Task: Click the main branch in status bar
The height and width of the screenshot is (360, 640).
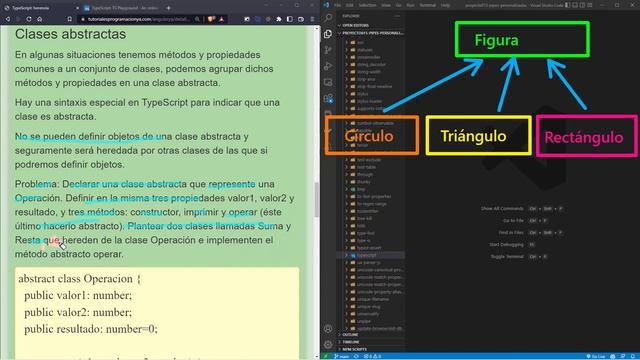Action: (x=342, y=356)
